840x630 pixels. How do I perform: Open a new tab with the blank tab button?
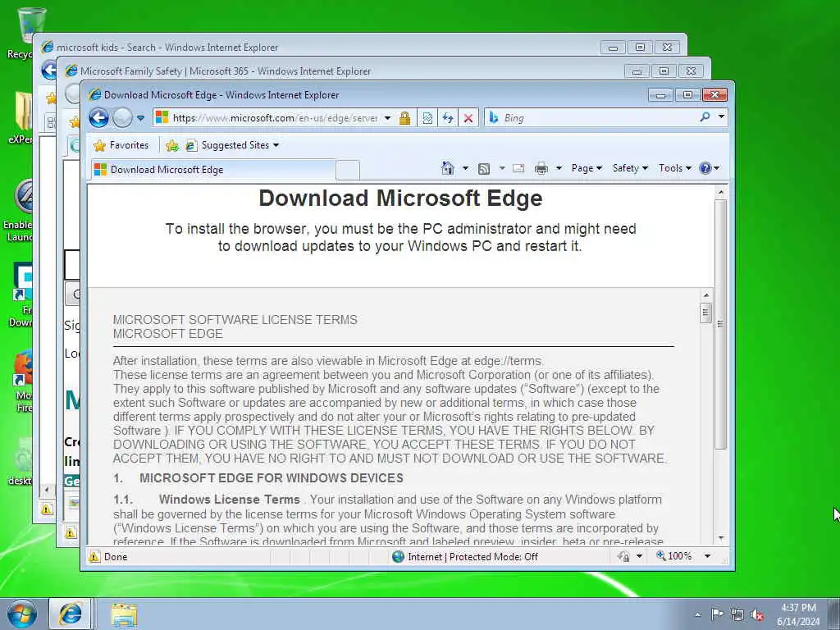point(348,170)
